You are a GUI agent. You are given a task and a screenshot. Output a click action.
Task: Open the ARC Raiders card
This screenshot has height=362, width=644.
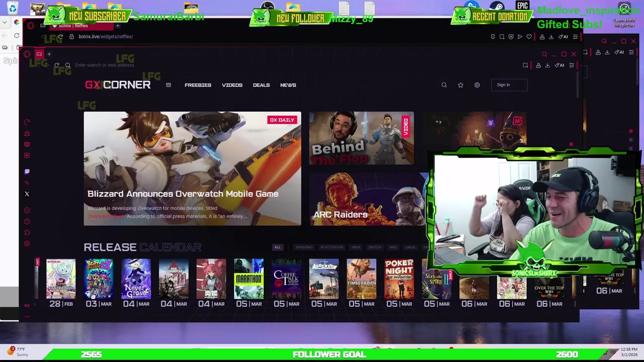click(x=368, y=199)
